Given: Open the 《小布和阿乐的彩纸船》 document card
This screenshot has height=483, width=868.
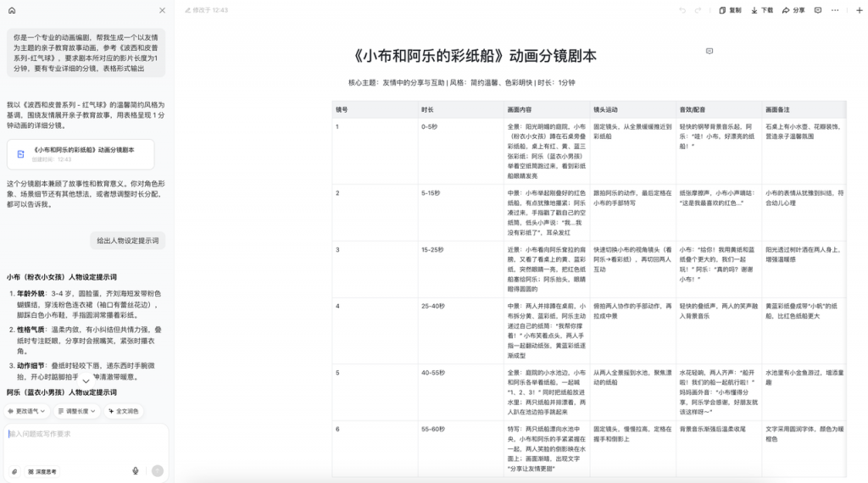Looking at the screenshot, I should click(x=81, y=154).
